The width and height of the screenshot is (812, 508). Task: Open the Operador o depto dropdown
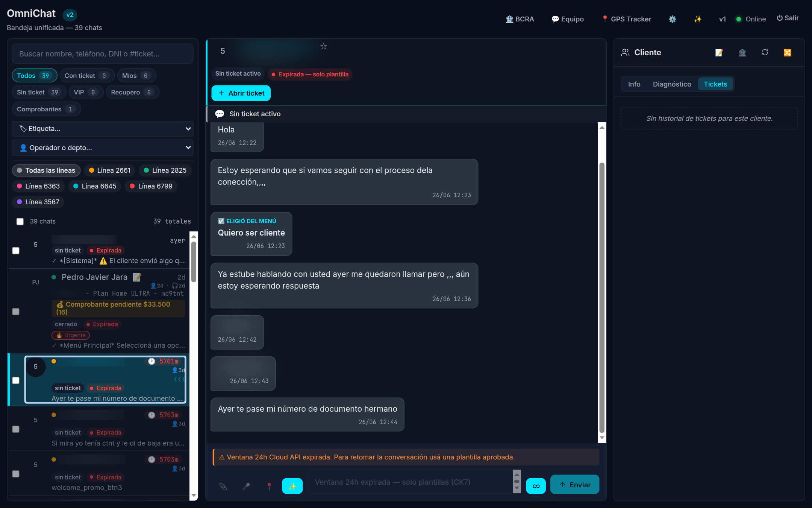click(x=103, y=148)
